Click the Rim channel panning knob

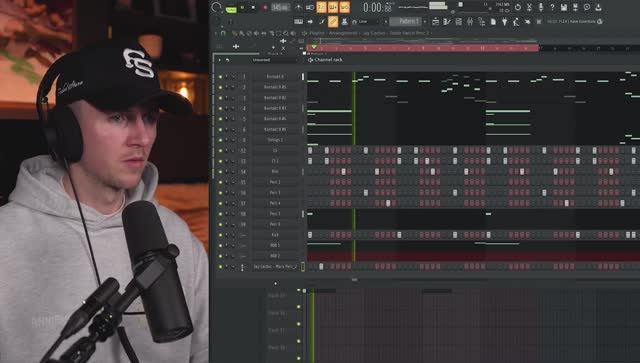227,172
